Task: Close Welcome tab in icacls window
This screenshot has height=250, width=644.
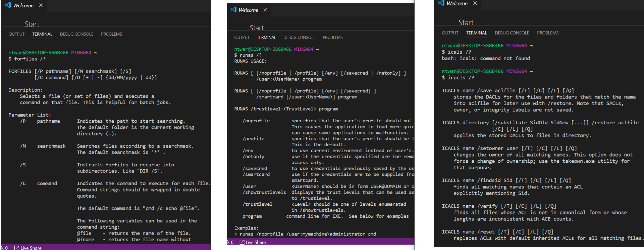Action: pos(475,3)
